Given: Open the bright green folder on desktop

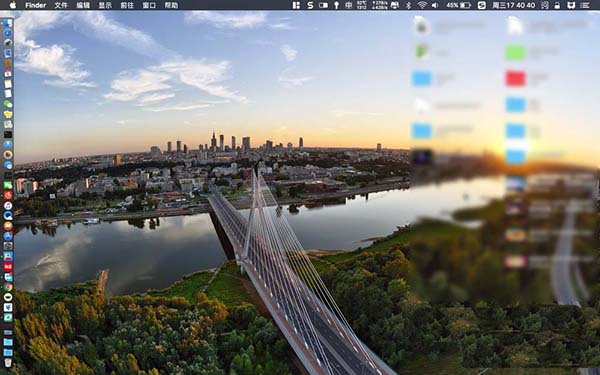Looking at the screenshot, I should pyautogui.click(x=515, y=52).
